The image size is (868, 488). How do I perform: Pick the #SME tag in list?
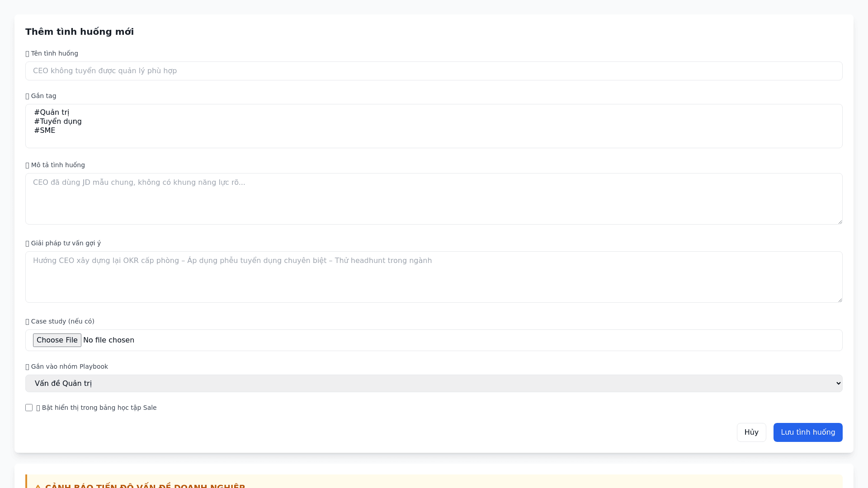coord(45,130)
